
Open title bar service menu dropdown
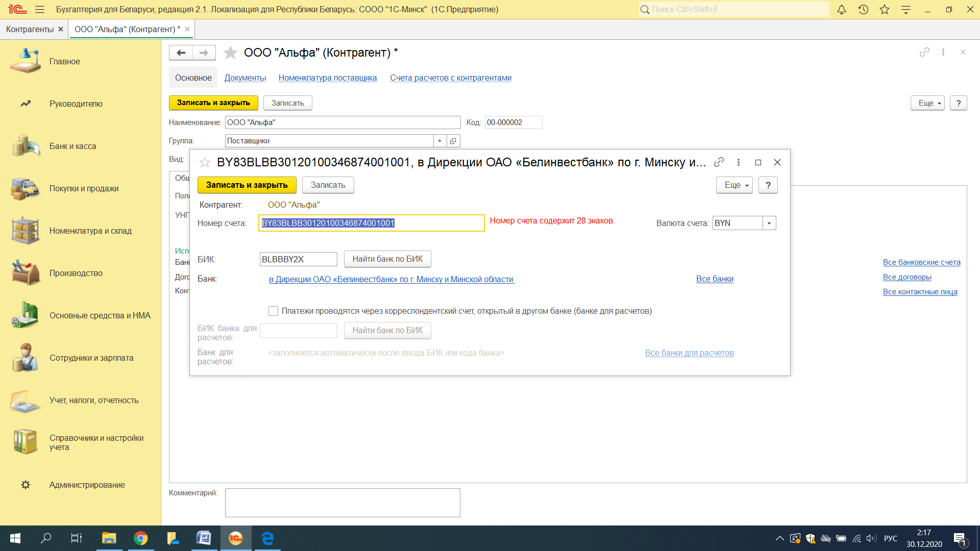point(906,9)
